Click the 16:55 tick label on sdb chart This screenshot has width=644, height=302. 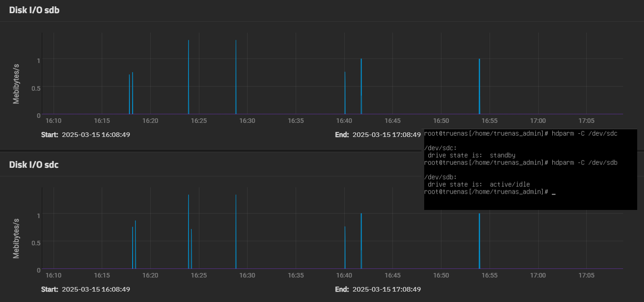[x=490, y=121]
